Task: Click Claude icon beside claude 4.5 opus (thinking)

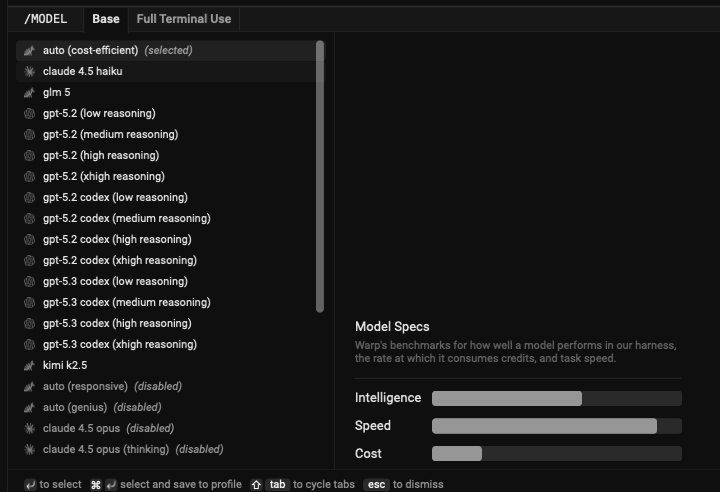Action: (29, 450)
